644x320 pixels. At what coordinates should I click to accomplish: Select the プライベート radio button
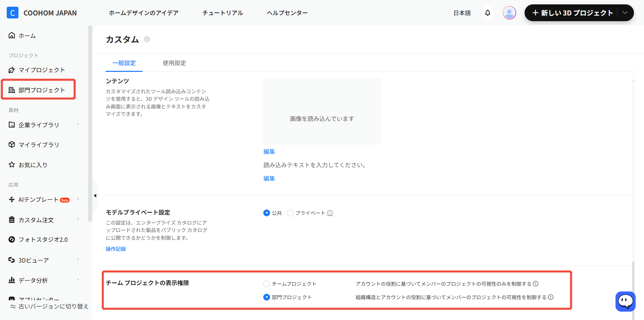(x=290, y=213)
